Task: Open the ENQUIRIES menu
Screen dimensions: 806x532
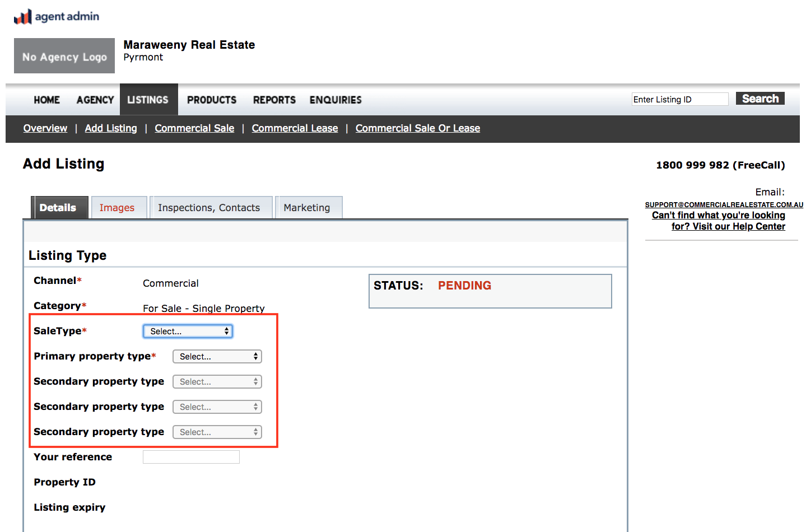Action: (335, 100)
